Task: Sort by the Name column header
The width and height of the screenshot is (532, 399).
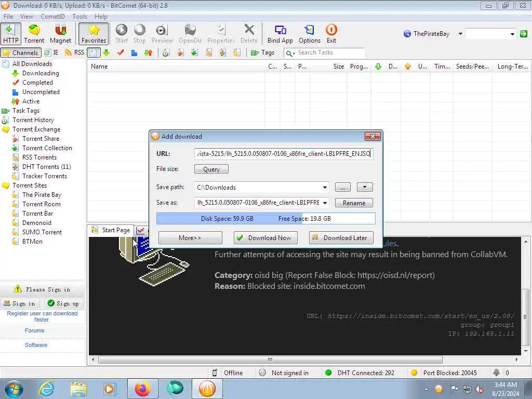Action: click(176, 66)
